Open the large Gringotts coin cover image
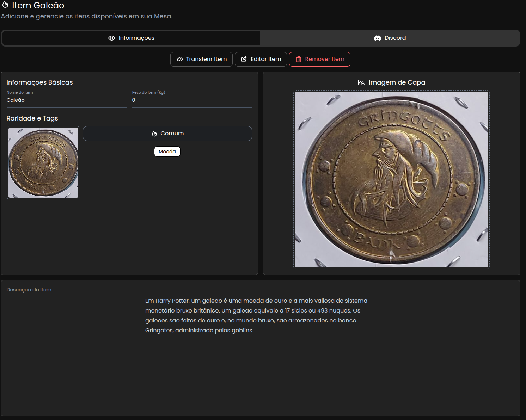The height and width of the screenshot is (420, 526). tap(391, 180)
